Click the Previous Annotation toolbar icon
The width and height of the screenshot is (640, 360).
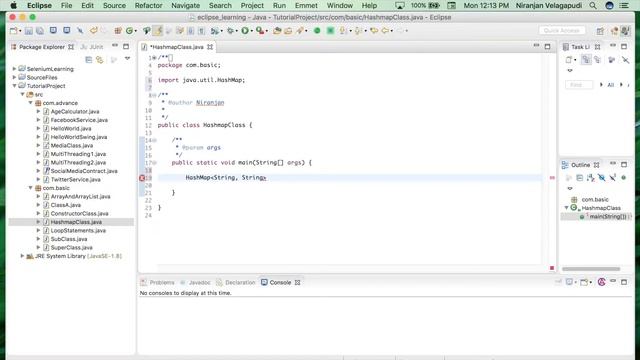pos(358,31)
